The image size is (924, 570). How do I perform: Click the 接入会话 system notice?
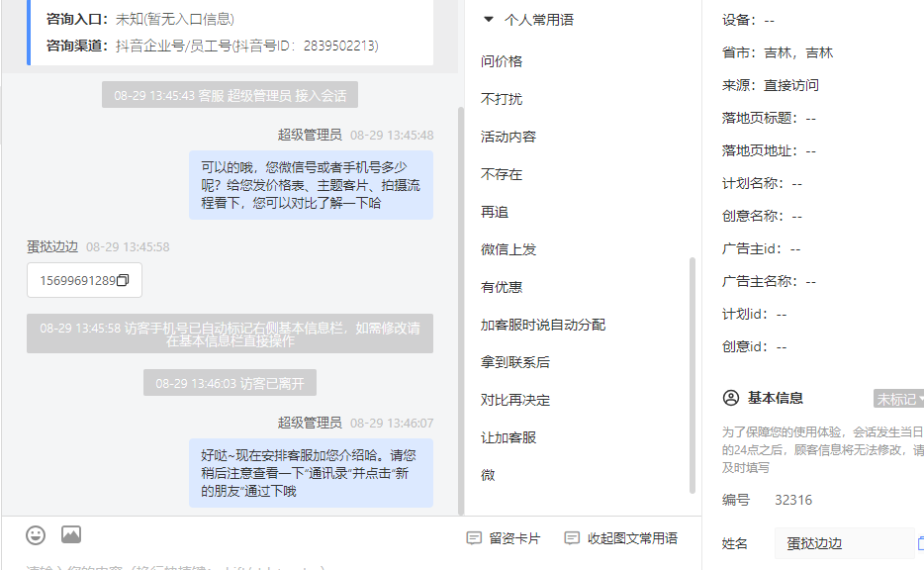pyautogui.click(x=230, y=95)
